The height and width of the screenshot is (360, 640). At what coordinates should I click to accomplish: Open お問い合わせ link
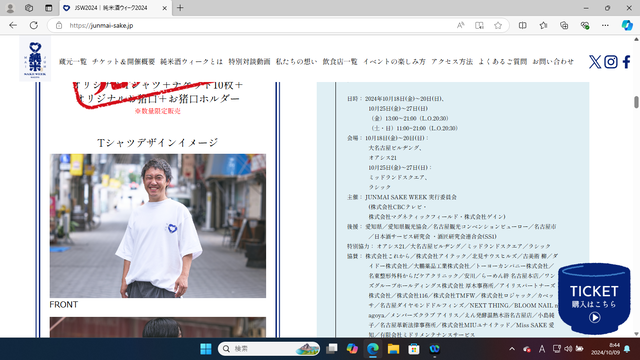pos(553,62)
